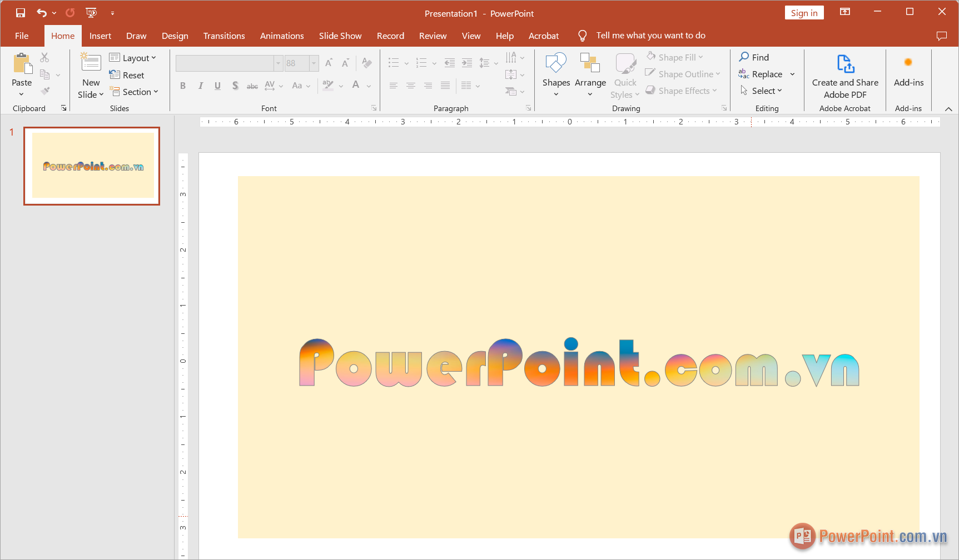
Task: Expand the font size dropdown
Action: point(313,63)
